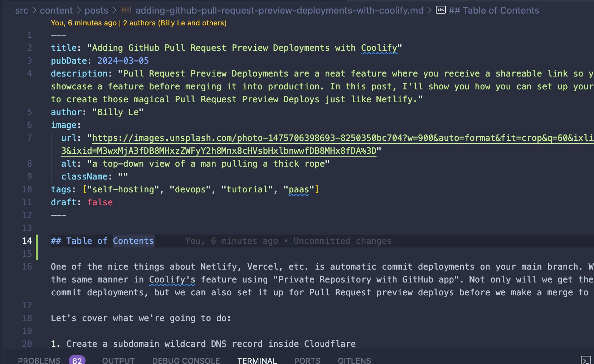Click the 'tutorial' tag on line 10
The image size is (594, 364).
click(247, 190)
